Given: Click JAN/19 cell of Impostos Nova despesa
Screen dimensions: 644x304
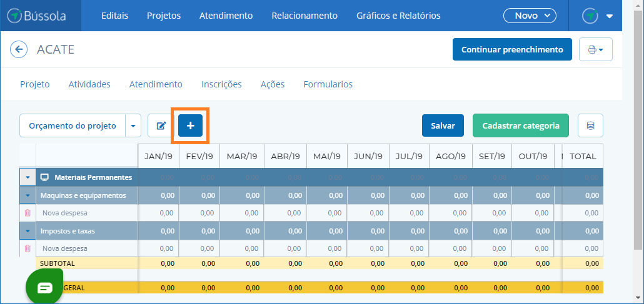Looking at the screenshot, I should (158, 248).
